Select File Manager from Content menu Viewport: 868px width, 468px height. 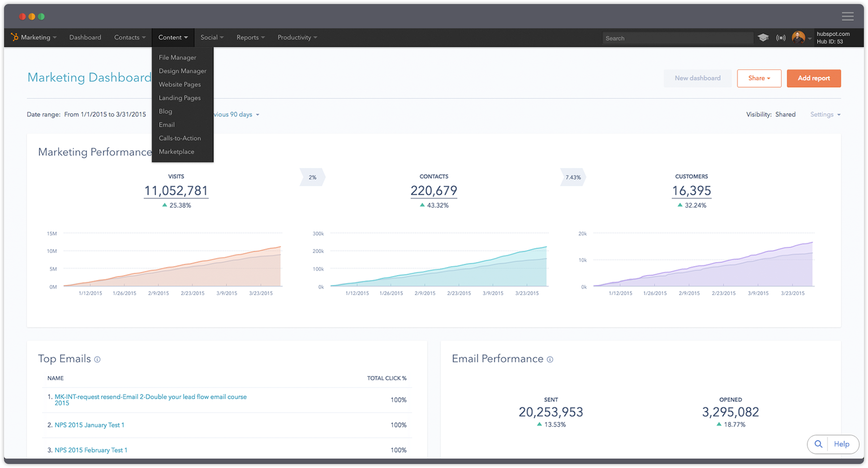point(177,57)
